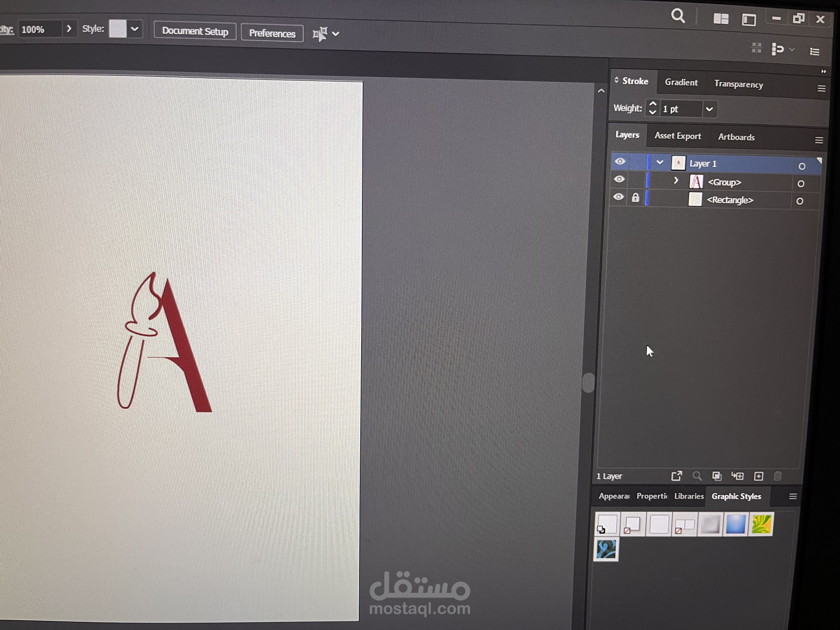The image size is (840, 630).
Task: Click Collect for Export icon
Action: click(x=676, y=476)
